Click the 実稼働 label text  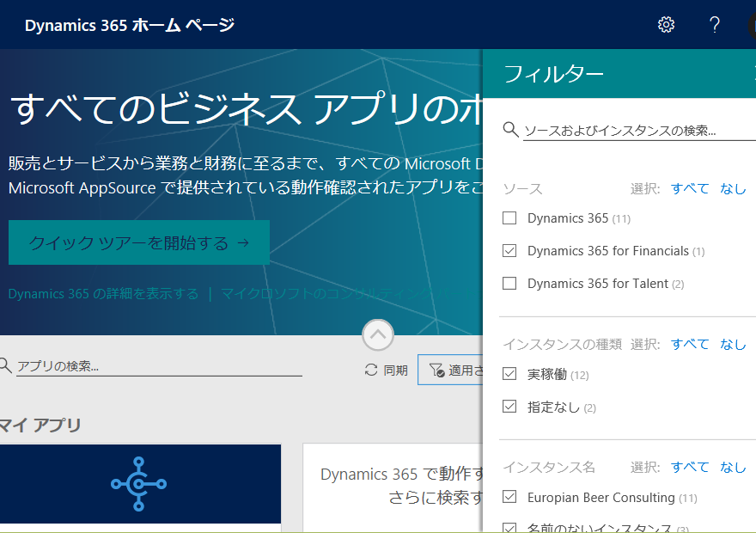click(x=546, y=374)
